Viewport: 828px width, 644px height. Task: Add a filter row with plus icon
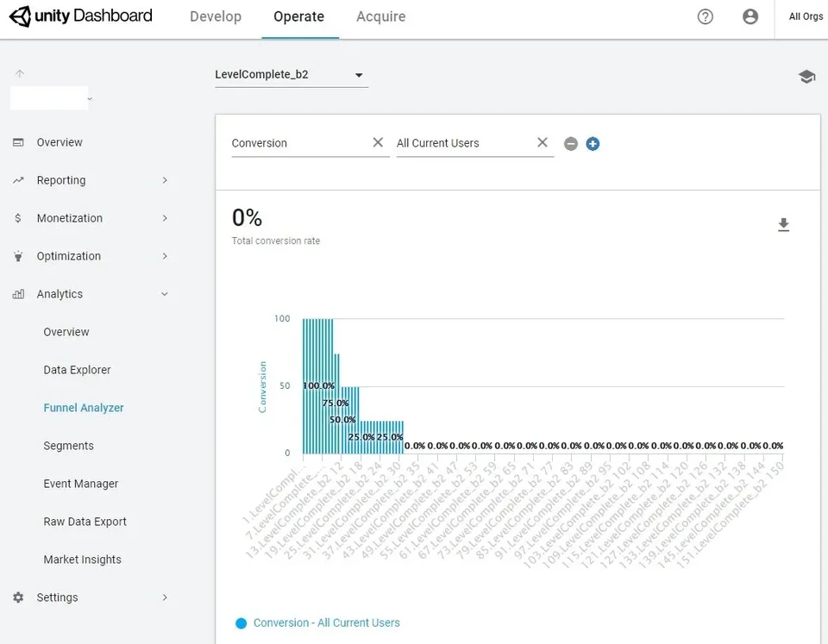(x=593, y=144)
